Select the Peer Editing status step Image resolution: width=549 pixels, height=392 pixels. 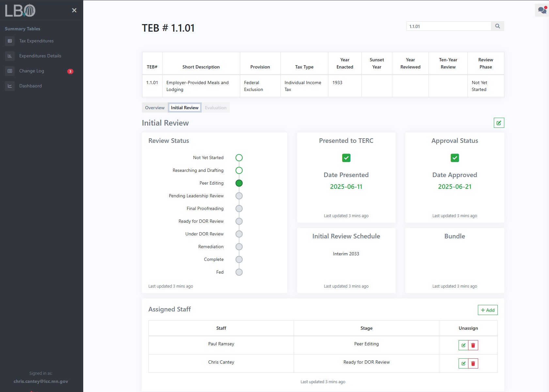(239, 183)
